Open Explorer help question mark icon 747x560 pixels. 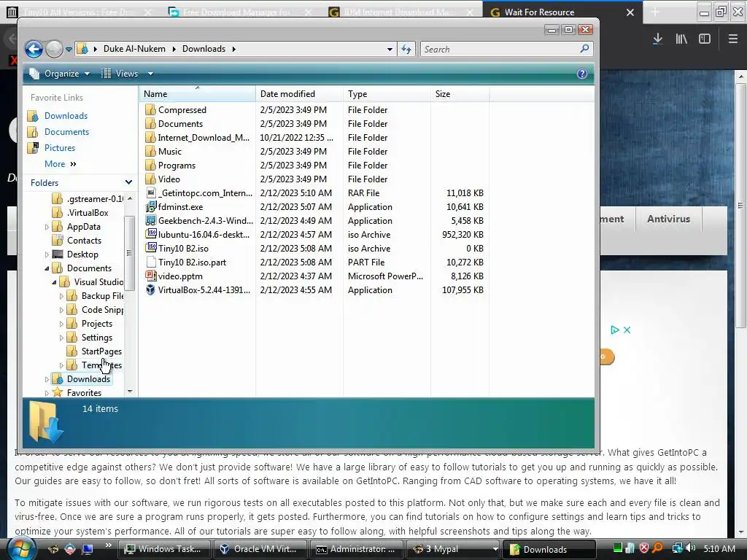(581, 74)
